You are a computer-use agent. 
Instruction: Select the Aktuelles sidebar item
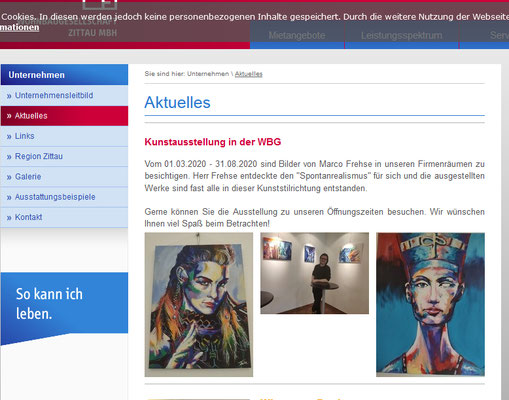click(64, 116)
